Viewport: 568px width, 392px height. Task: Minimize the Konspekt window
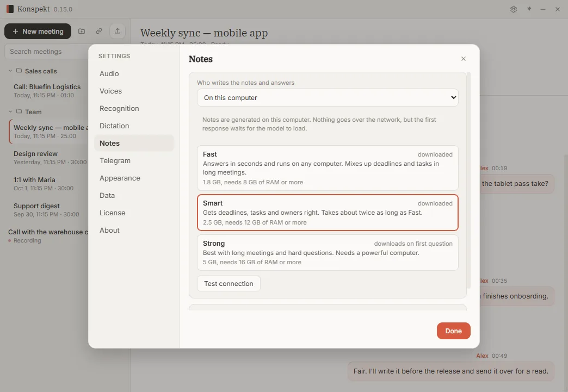(542, 9)
